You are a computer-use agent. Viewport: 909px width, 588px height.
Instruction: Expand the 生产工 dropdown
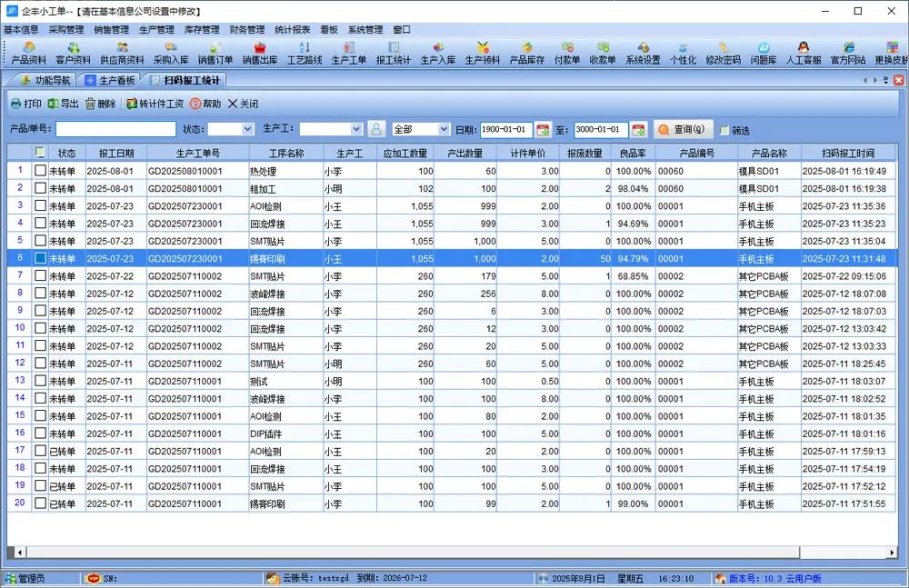356,129
